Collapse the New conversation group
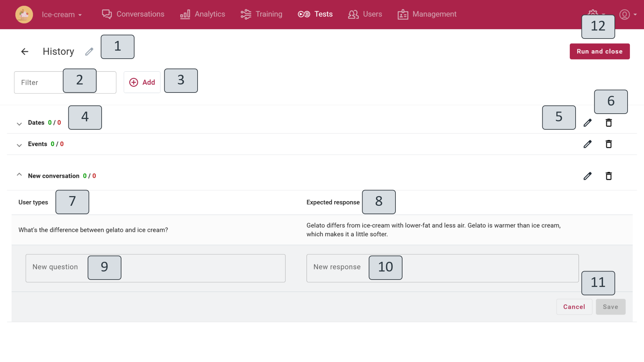The height and width of the screenshot is (362, 644). point(19,175)
